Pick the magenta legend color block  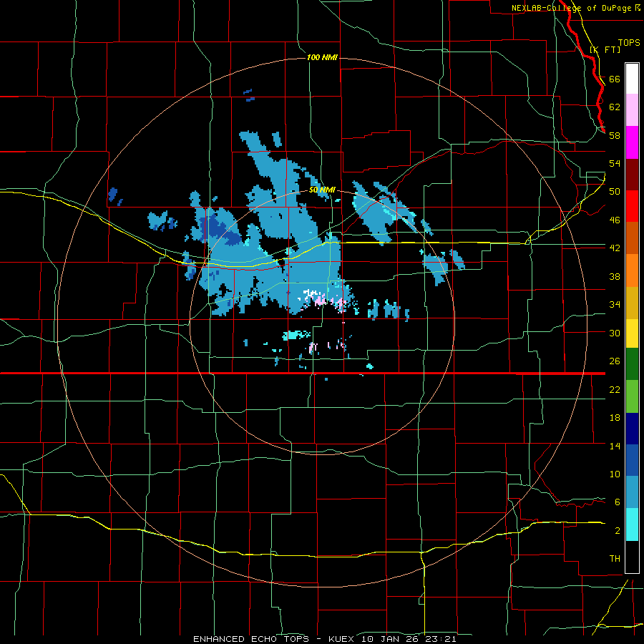coord(632,142)
